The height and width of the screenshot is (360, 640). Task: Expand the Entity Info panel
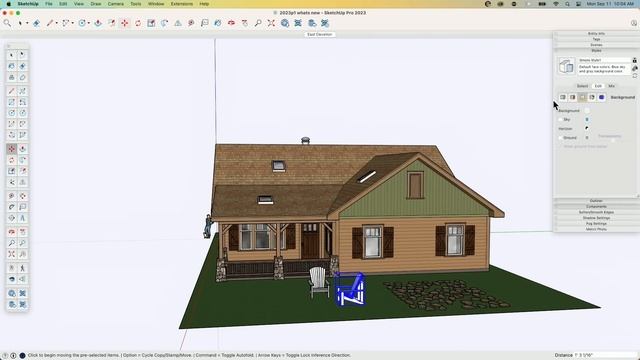[596, 33]
